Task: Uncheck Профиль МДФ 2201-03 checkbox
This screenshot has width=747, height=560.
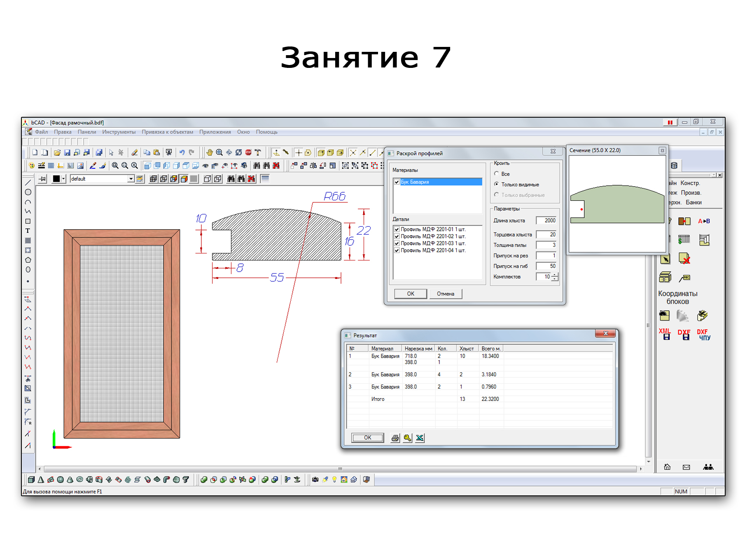Action: point(397,244)
